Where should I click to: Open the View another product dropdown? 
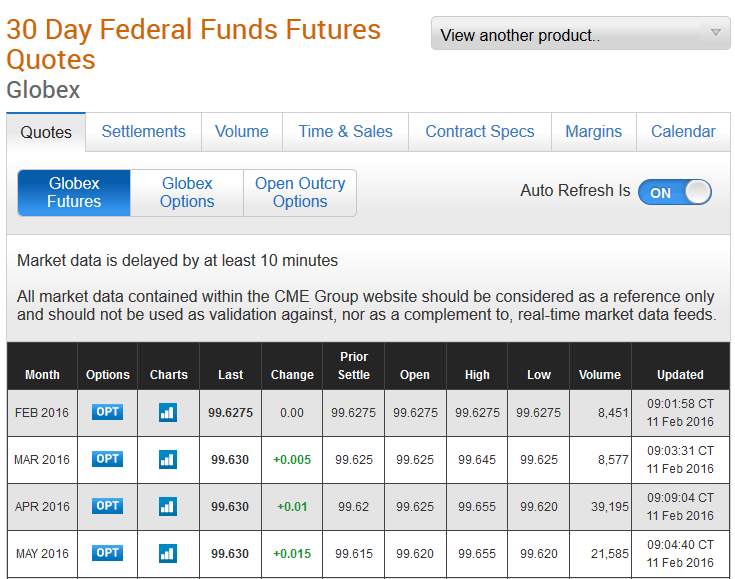[581, 35]
